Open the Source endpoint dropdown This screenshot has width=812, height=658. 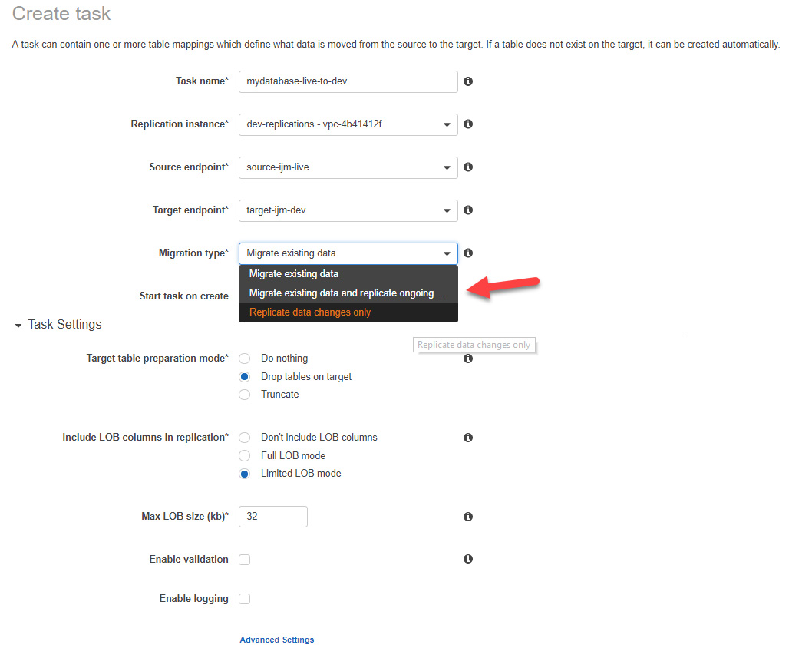tap(348, 167)
